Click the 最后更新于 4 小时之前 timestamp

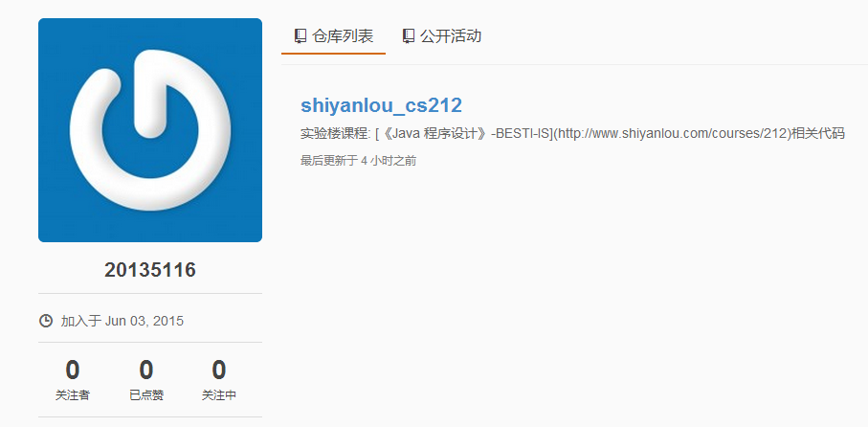(x=358, y=161)
